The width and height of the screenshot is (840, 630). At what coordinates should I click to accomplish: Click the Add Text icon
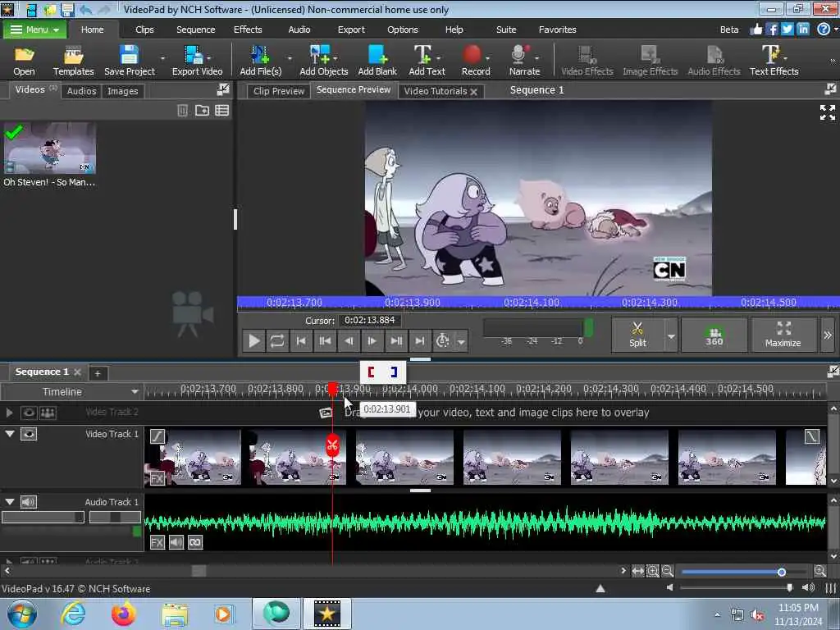click(x=427, y=61)
